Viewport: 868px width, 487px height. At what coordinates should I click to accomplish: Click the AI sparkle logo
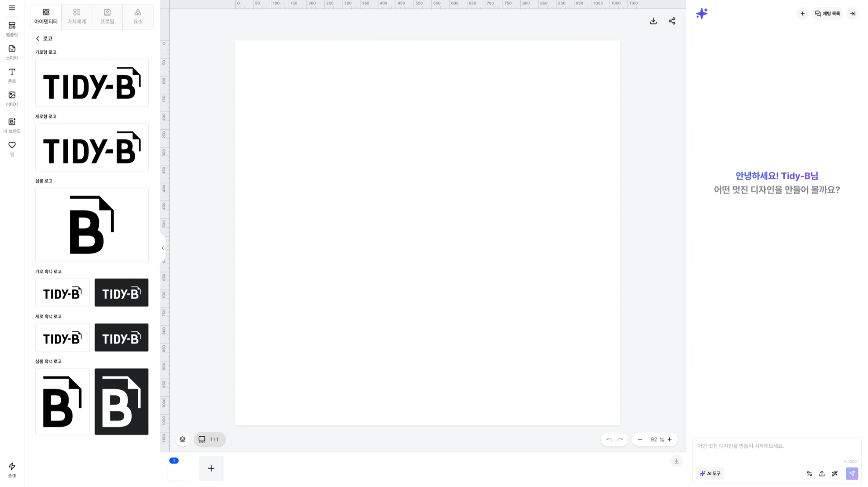(702, 13)
